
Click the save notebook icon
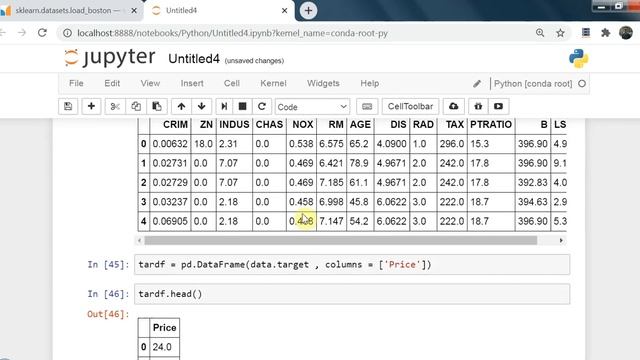tap(68, 107)
